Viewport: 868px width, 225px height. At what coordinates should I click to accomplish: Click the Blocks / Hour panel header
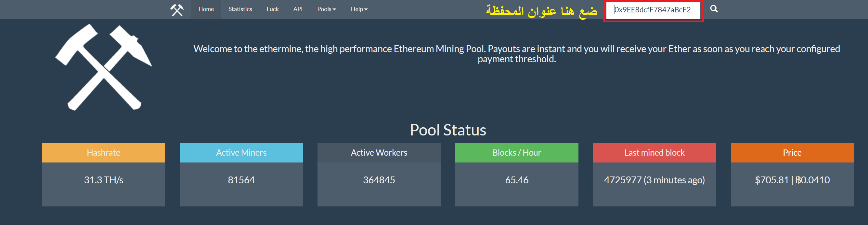click(x=517, y=153)
